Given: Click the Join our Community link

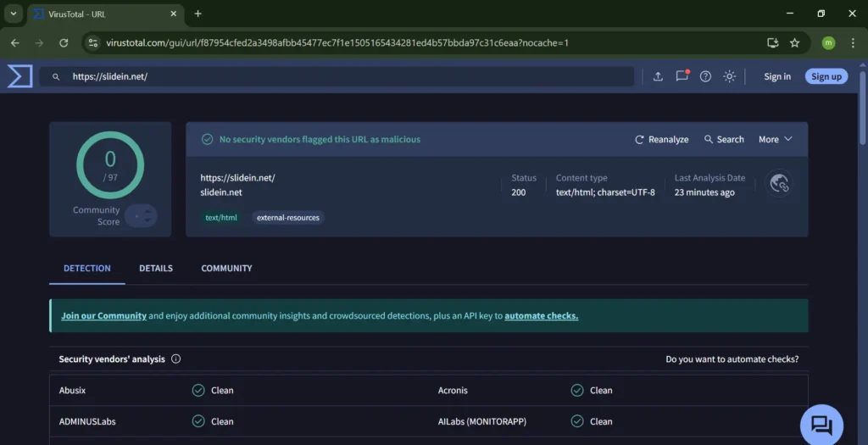Looking at the screenshot, I should pos(103,315).
